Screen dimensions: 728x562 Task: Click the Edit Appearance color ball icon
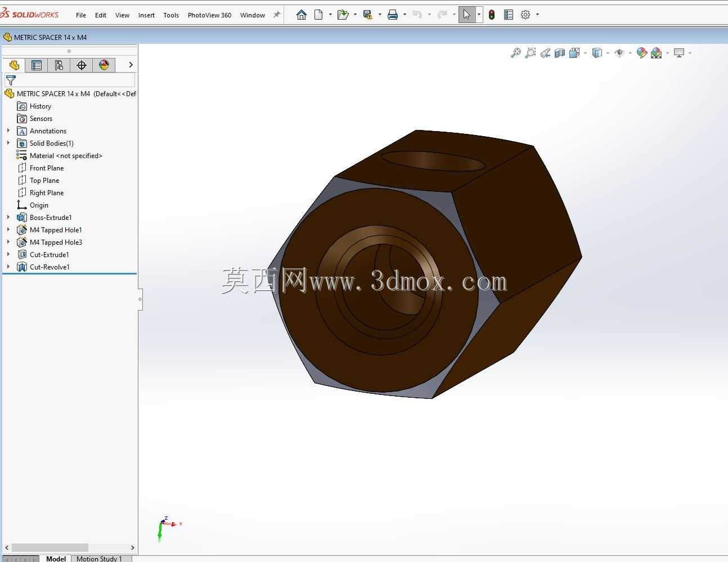642,53
